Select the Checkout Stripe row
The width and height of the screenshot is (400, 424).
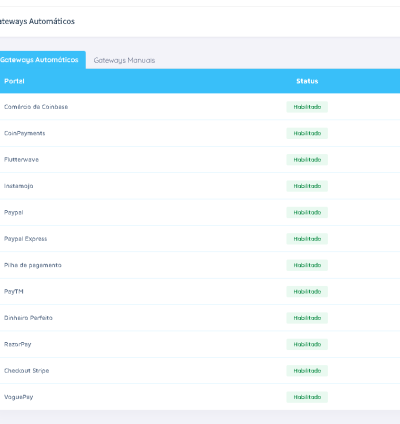pos(200,370)
